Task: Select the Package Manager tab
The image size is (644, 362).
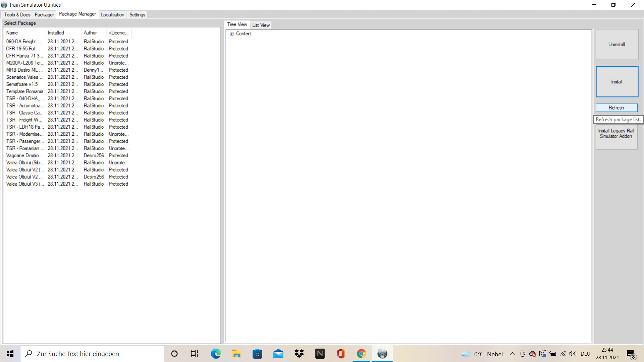Action: tap(77, 14)
